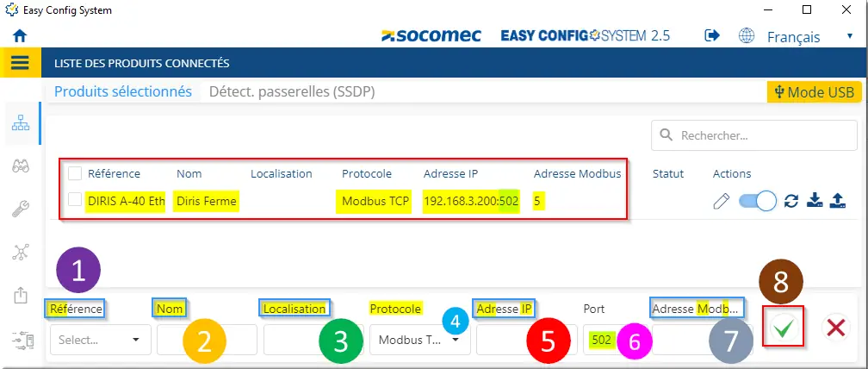868x369 pixels.
Task: Click the Rechercher search field
Action: coord(754,135)
